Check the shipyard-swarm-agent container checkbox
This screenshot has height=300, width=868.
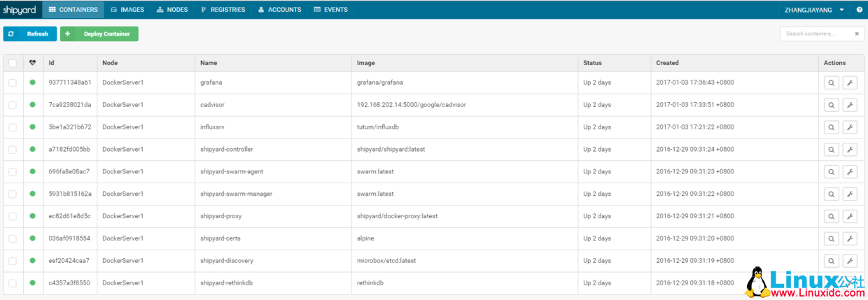click(x=13, y=172)
